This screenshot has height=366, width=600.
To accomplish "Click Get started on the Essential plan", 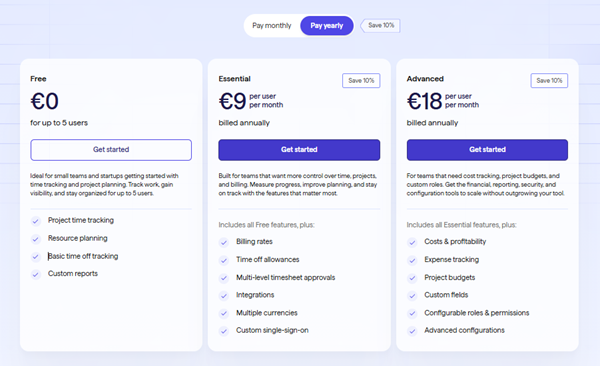I will (299, 150).
